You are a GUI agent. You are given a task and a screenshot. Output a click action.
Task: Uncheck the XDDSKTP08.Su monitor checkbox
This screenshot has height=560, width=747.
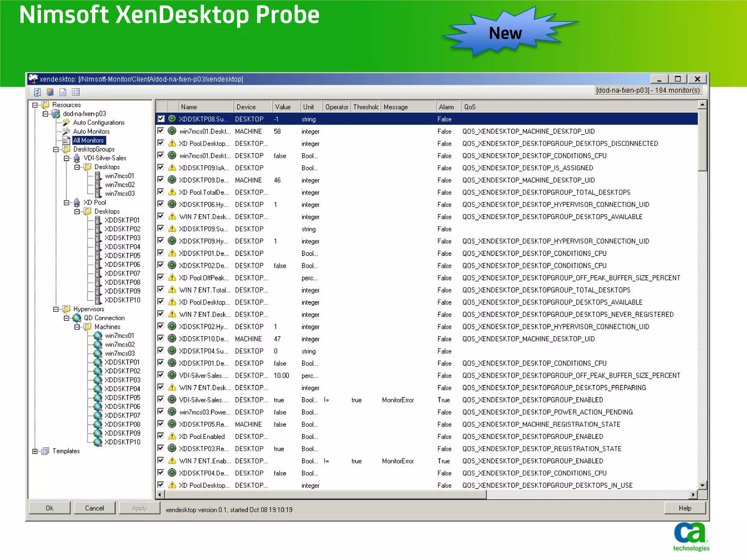click(161, 118)
